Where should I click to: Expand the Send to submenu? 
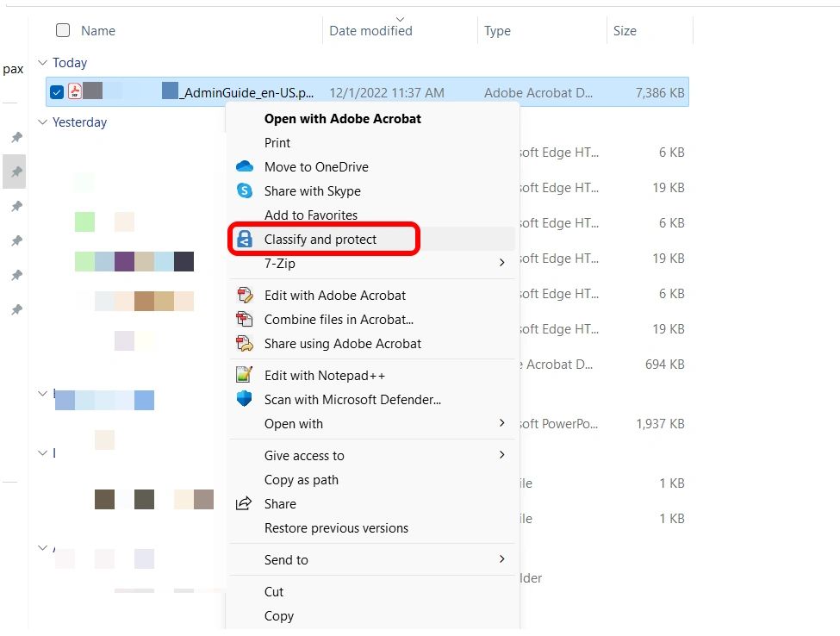(x=501, y=559)
